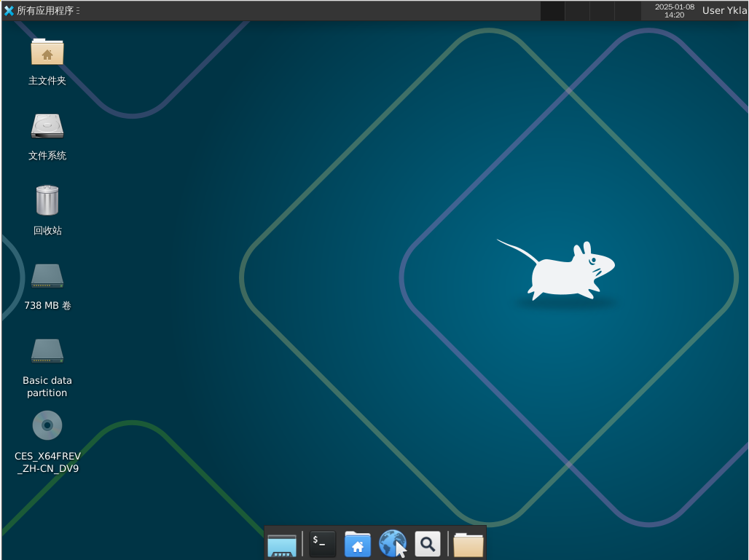This screenshot has height=560, width=749.
Task: Select the 738 MB 卷 volume icon
Action: pyautogui.click(x=47, y=275)
